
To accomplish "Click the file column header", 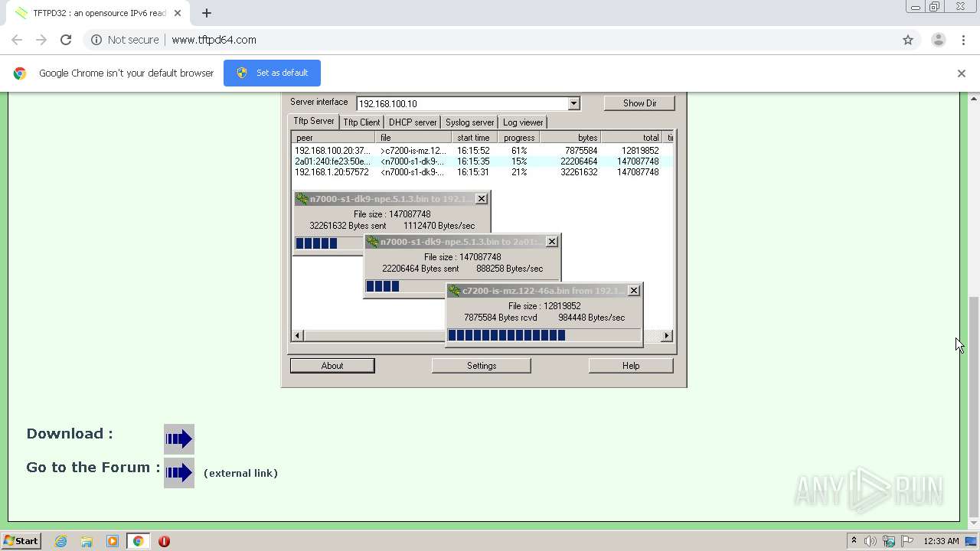I will coord(413,138).
